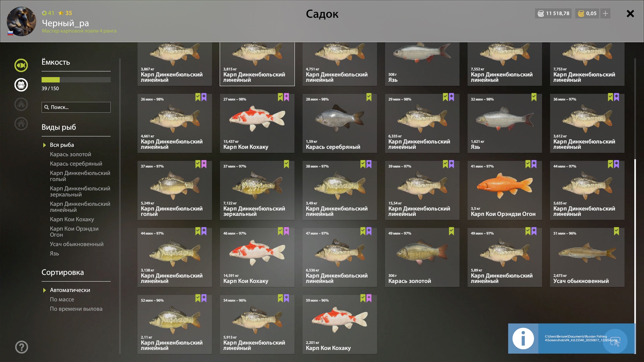Sort by По времени вылова
The height and width of the screenshot is (362, 644).
[76, 309]
